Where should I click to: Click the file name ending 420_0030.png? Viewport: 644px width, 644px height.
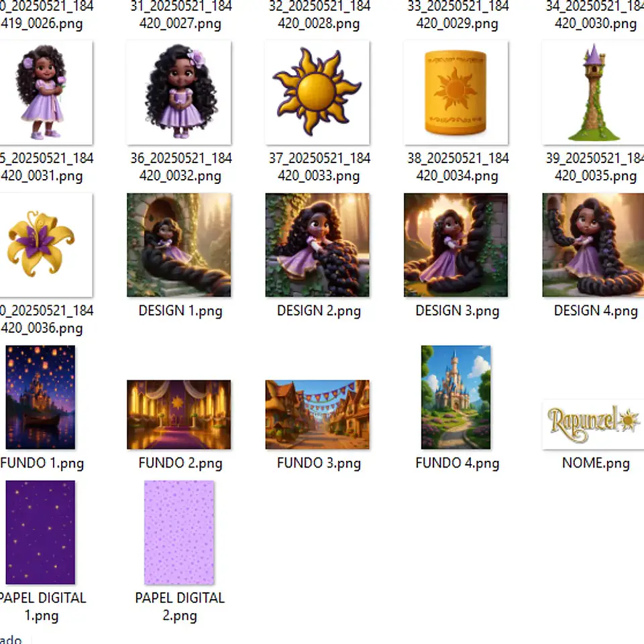coord(595,15)
